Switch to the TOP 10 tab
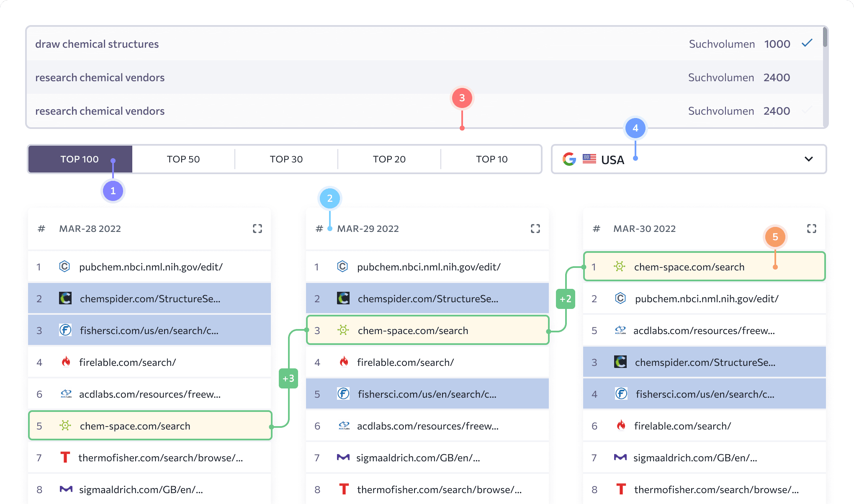The image size is (854, 504). click(x=491, y=159)
